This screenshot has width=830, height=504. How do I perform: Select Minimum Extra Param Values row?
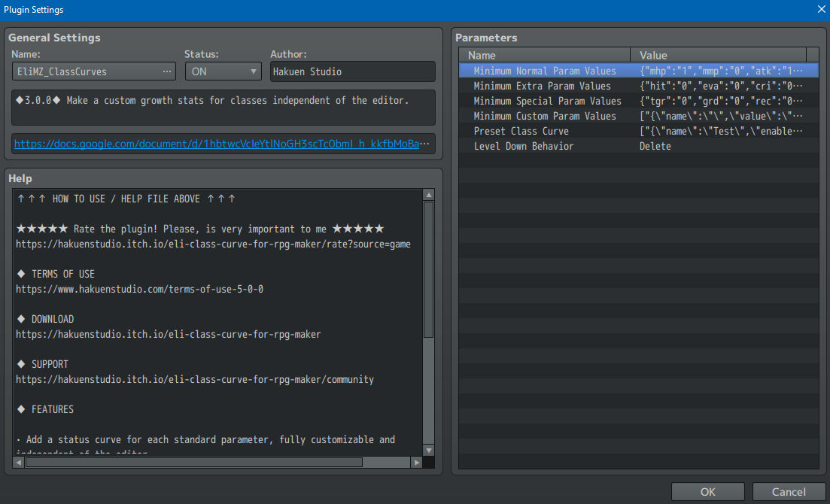click(638, 86)
